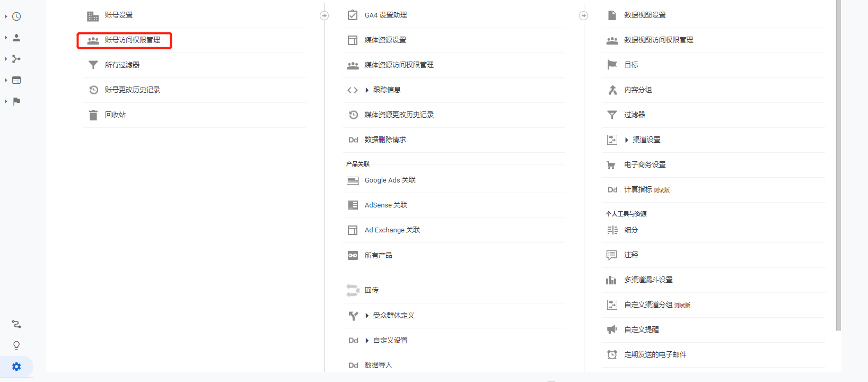
Task: Click the code brackets icon beside 跟踪信息
Action: pos(353,90)
